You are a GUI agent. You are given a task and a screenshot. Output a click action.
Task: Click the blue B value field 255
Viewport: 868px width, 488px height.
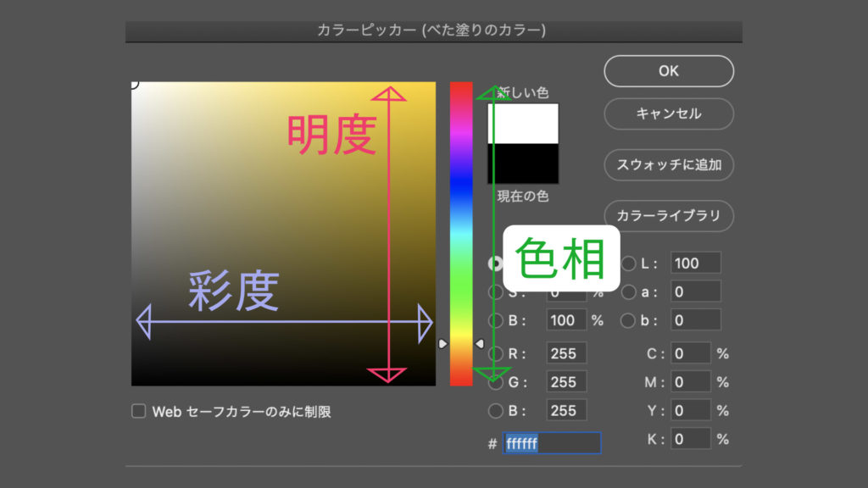tap(566, 410)
